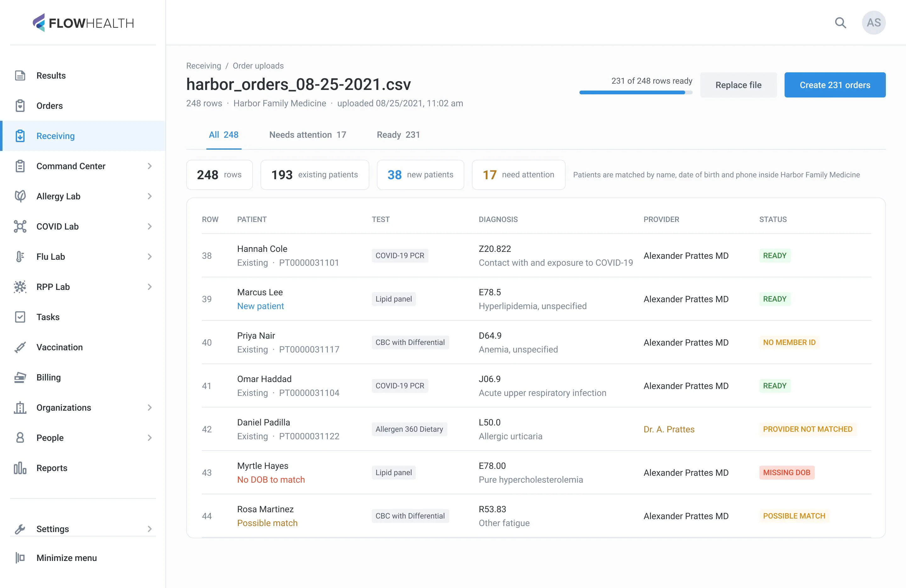The image size is (906, 588).
Task: Open the Order uploads breadcrumb link
Action: pyautogui.click(x=258, y=65)
